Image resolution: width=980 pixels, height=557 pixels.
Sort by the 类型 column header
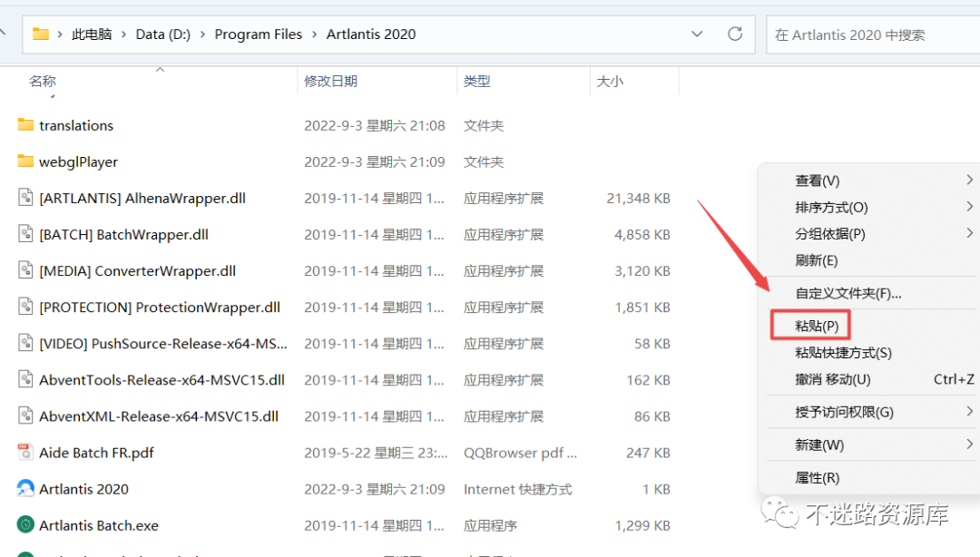[477, 82]
